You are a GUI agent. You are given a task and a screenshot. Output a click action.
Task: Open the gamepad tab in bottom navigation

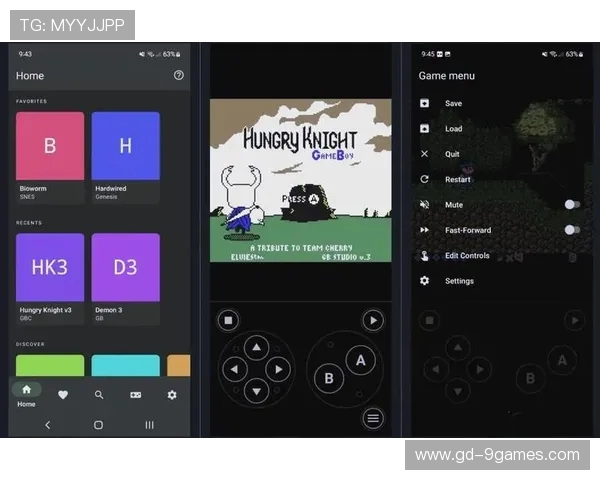(x=136, y=395)
